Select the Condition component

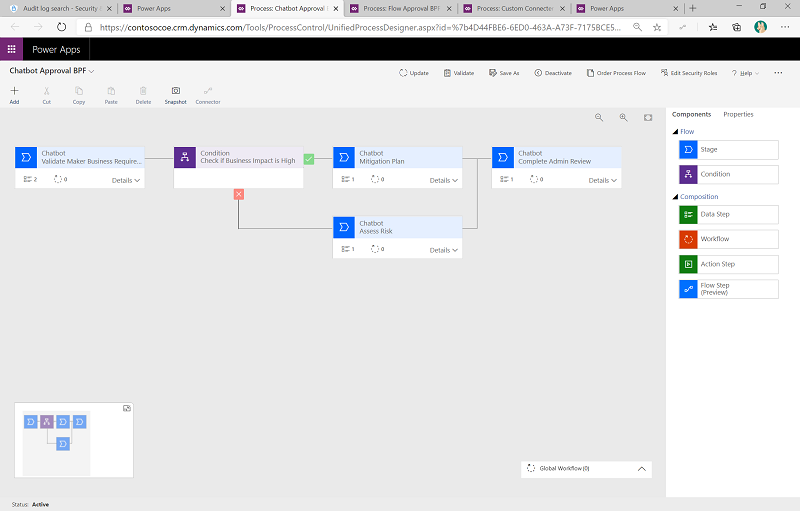(729, 174)
